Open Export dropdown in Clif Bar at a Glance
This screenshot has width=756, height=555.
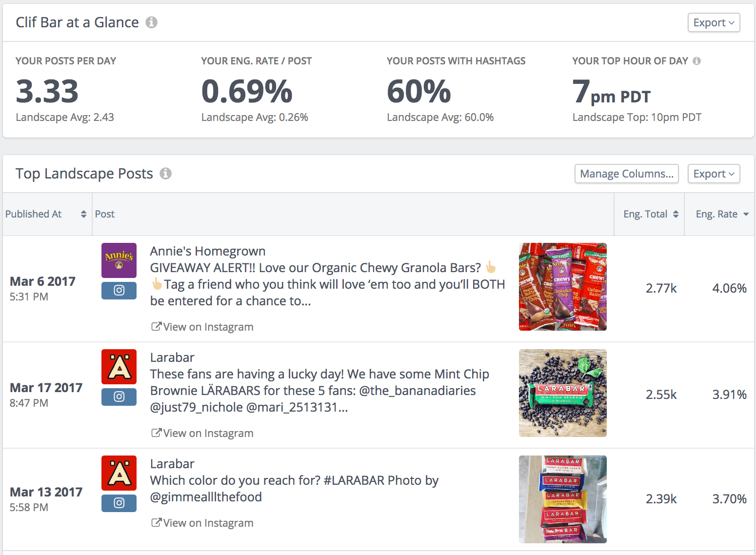coord(714,23)
